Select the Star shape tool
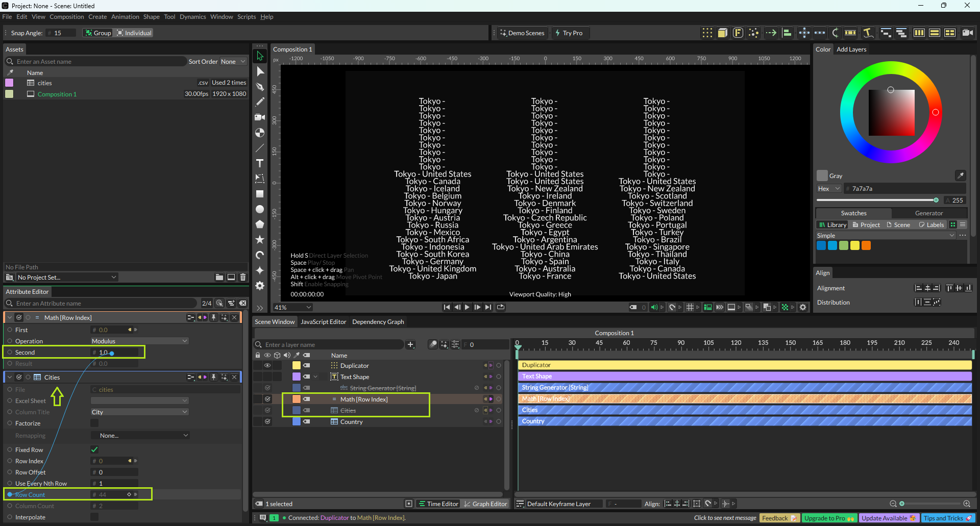 [260, 239]
